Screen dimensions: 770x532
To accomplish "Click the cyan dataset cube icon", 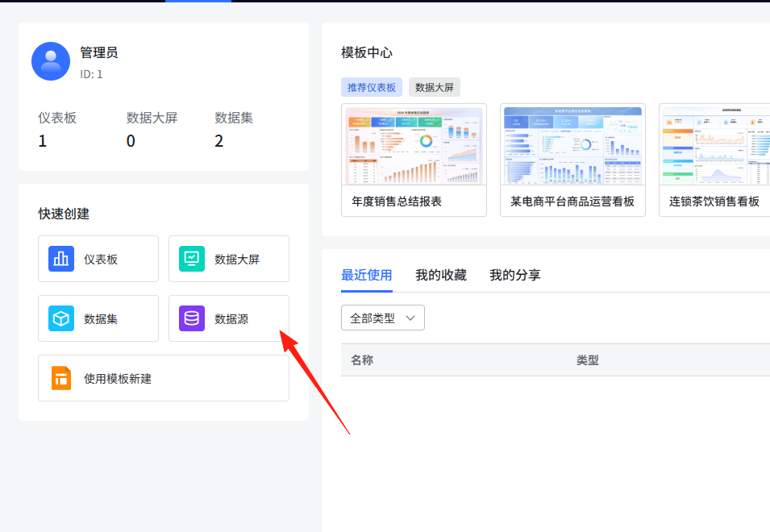I will [x=61, y=318].
